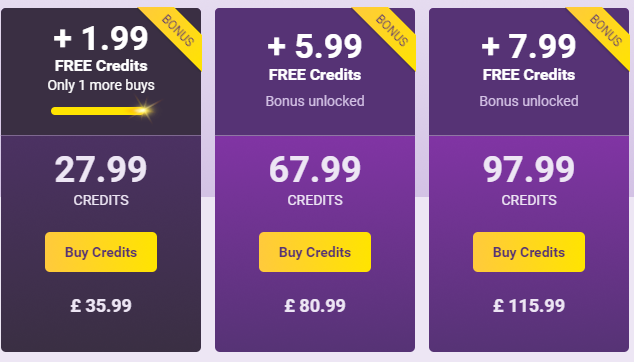634x362 pixels.
Task: Click Buy Credits for 27.99 credits package
Action: pyautogui.click(x=101, y=252)
